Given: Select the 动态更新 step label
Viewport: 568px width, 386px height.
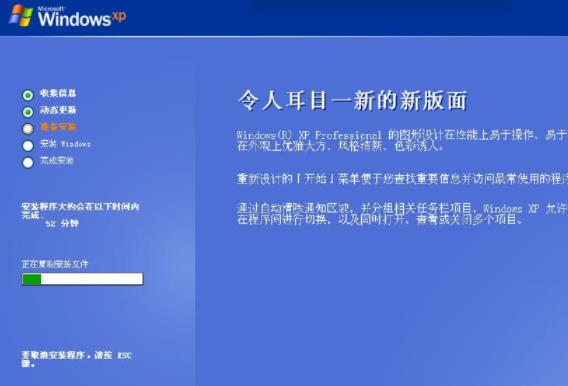Looking at the screenshot, I should click(x=58, y=110).
